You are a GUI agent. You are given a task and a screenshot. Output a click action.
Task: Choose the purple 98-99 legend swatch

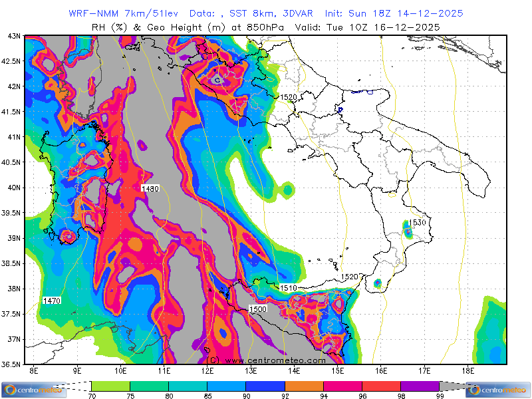(x=420, y=386)
